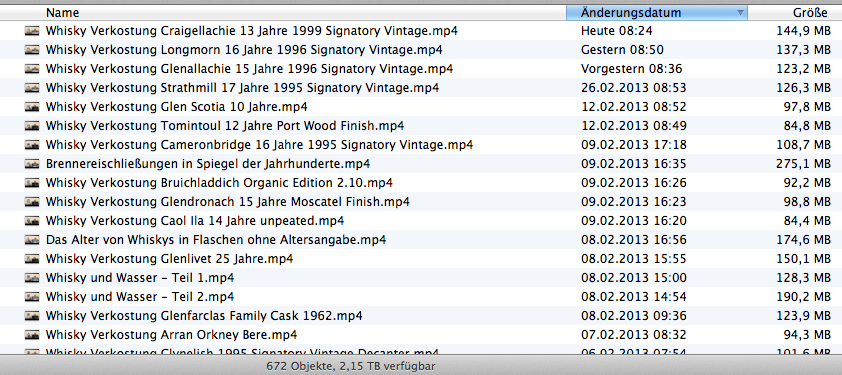Click the date 09.02.2013 17:18
Image resolution: width=842 pixels, height=375 pixels.
click(x=634, y=145)
